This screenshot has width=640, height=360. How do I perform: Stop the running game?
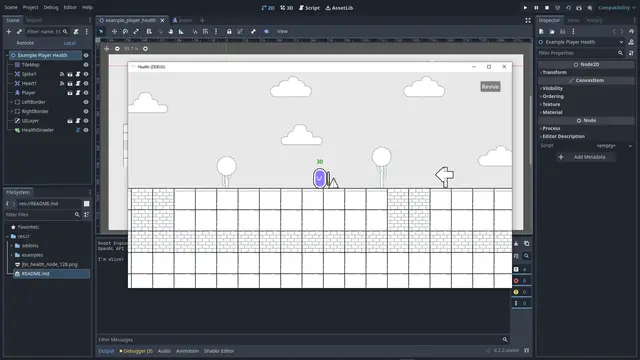pos(547,8)
